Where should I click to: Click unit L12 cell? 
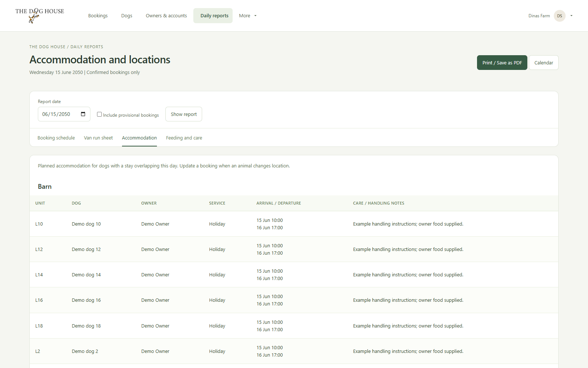(39, 249)
